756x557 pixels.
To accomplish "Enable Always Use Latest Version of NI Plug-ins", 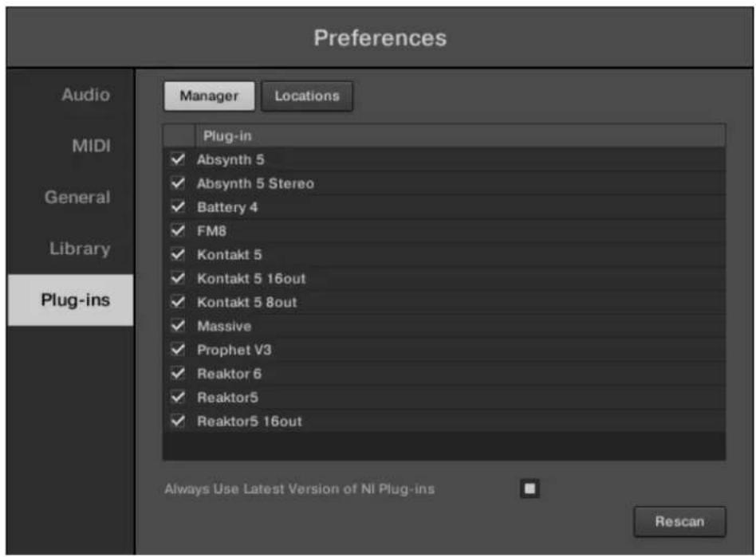I will [x=530, y=488].
